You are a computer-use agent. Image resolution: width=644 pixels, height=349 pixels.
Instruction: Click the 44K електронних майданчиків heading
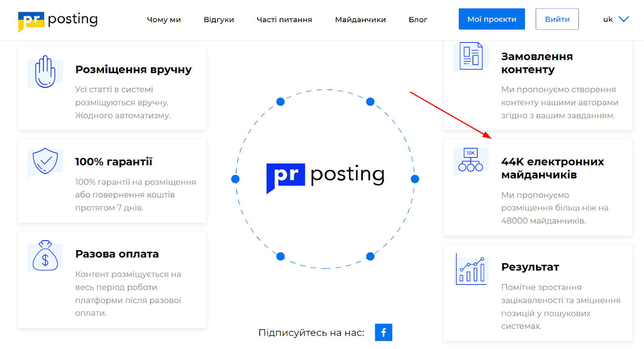point(553,168)
